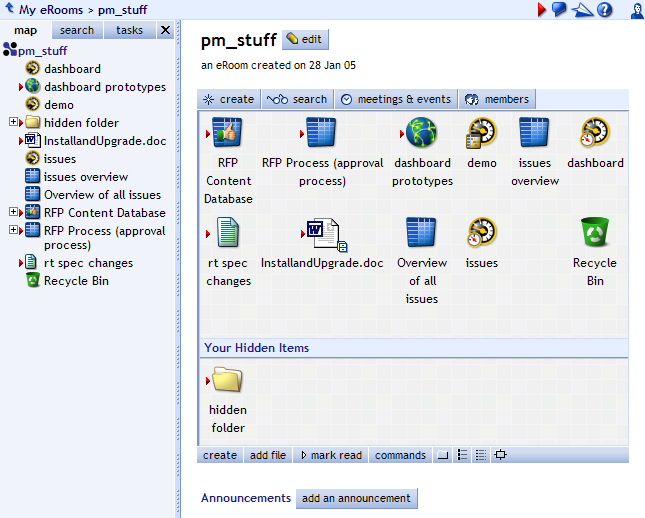This screenshot has width=645, height=518.
Task: Close the left navigation panel
Action: pos(165,30)
